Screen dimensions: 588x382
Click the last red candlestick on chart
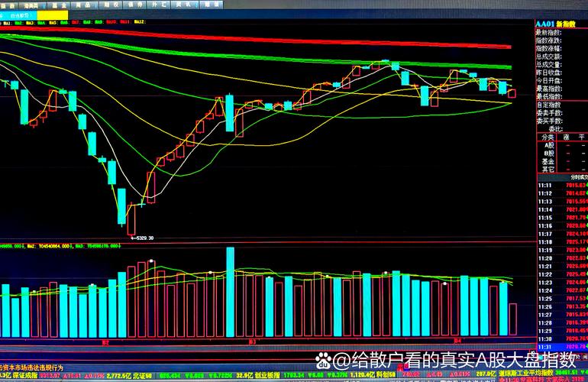(512, 93)
